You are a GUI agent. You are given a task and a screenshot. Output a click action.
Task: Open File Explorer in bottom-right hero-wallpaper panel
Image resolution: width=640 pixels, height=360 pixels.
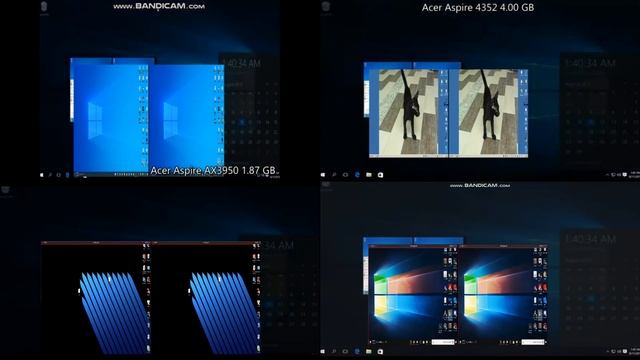(369, 351)
